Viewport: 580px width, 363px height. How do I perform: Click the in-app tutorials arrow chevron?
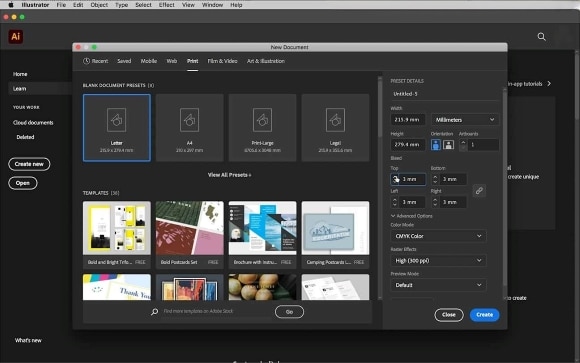tap(549, 84)
